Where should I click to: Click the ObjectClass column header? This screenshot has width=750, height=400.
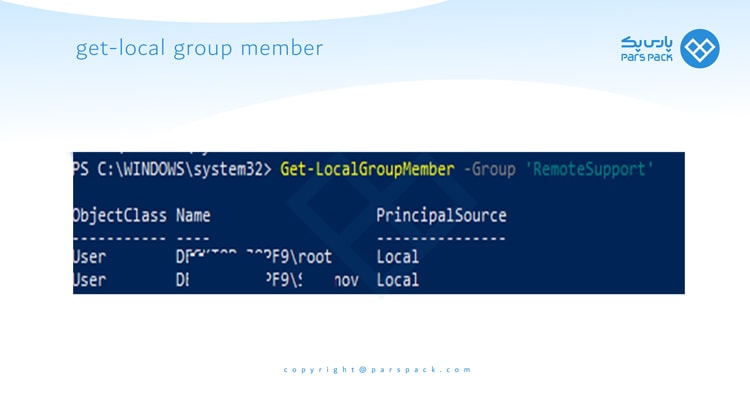coord(120,216)
